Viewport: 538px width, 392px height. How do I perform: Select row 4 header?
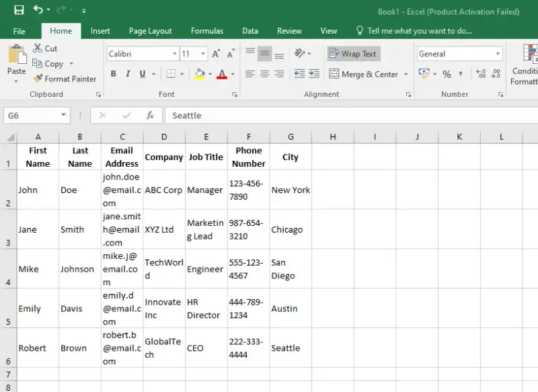(x=8, y=268)
